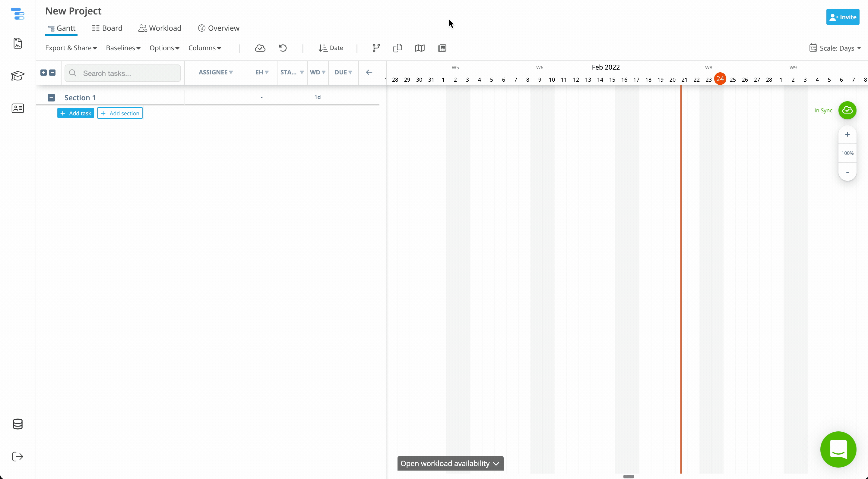
Task: Click the contacts card icon in sidebar
Action: point(17,108)
